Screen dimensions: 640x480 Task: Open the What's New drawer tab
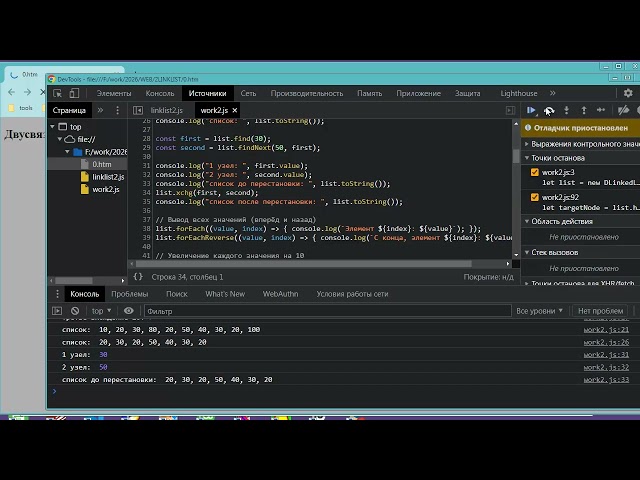point(225,294)
